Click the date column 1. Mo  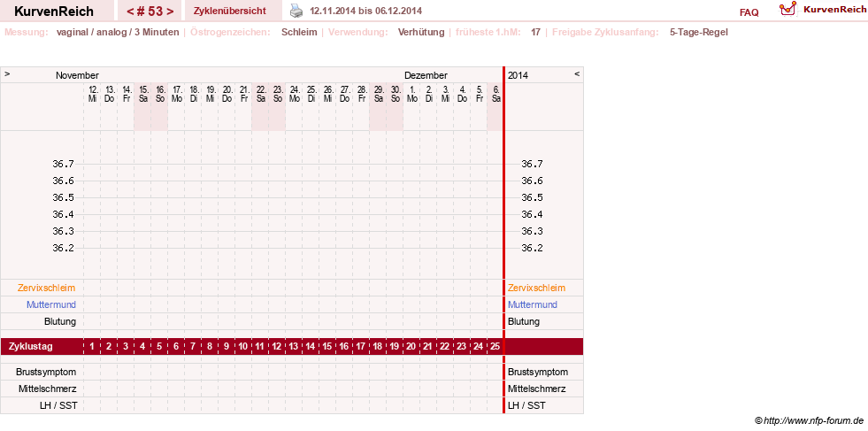411,94
